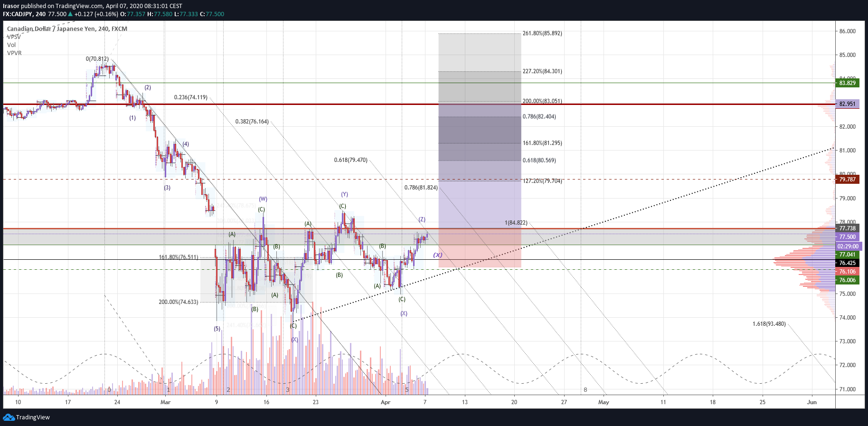This screenshot has height=426, width=868.
Task: Click the green 77.041 price tag
Action: click(x=847, y=255)
